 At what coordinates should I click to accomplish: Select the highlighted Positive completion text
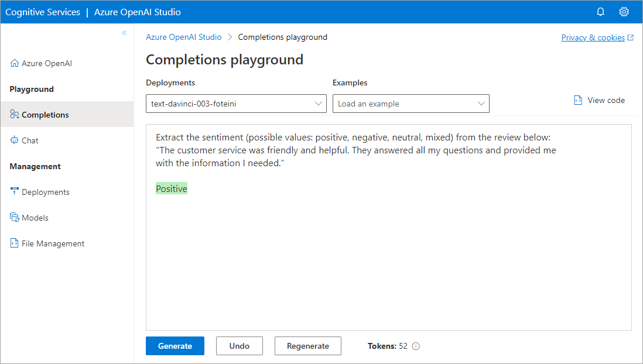point(171,188)
